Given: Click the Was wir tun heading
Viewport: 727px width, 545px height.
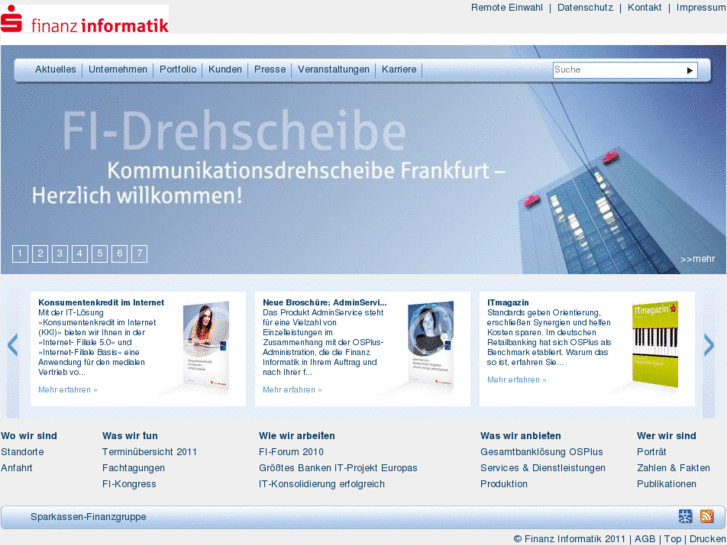Looking at the screenshot, I should pyautogui.click(x=130, y=436).
